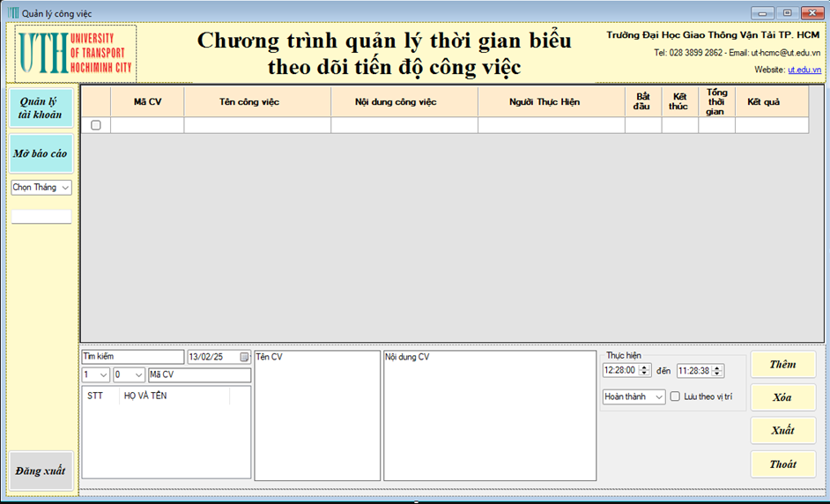The height and width of the screenshot is (504, 830).
Task: Click the "Quản lý tài khoản" button
Action: coord(41,107)
